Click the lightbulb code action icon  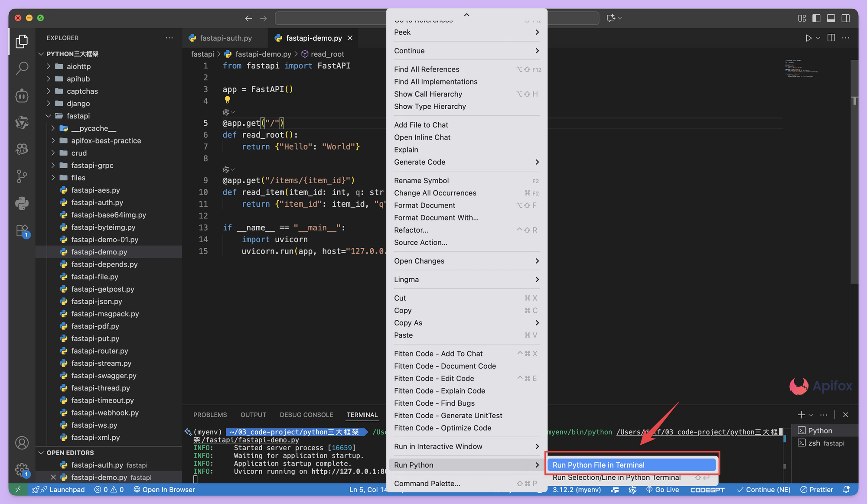pos(227,100)
